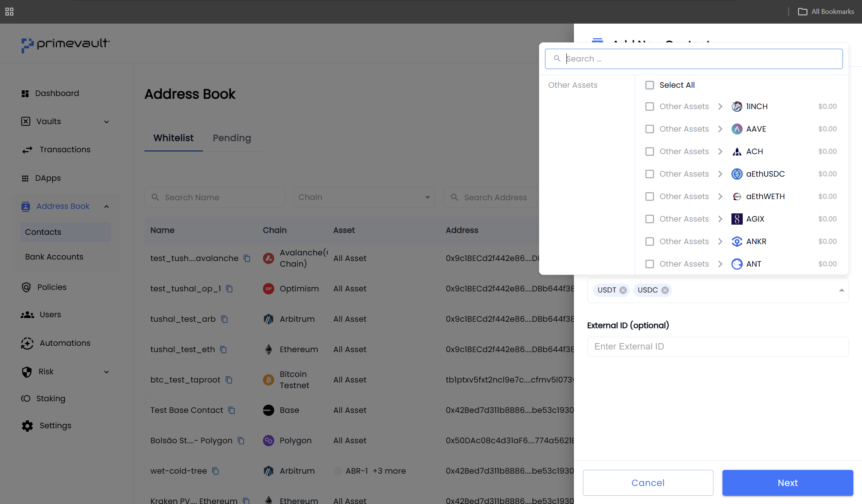Click the Enter External ID field
The image size is (862, 504).
click(718, 346)
